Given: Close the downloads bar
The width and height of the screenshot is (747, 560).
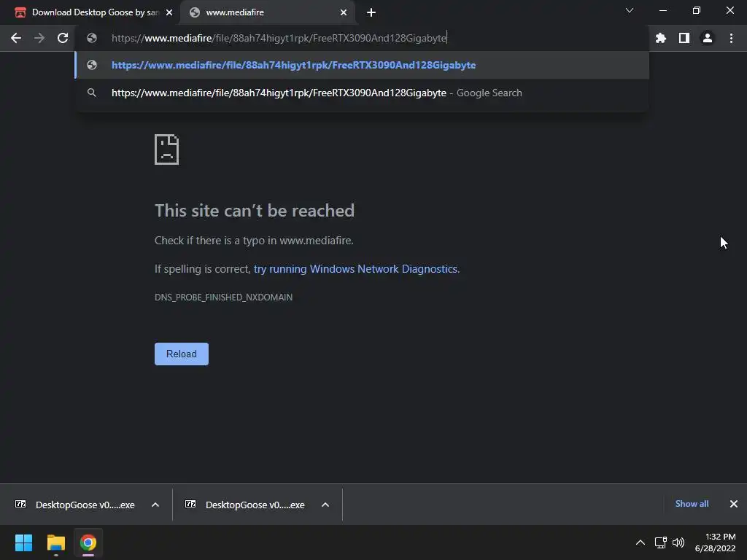Looking at the screenshot, I should [734, 504].
